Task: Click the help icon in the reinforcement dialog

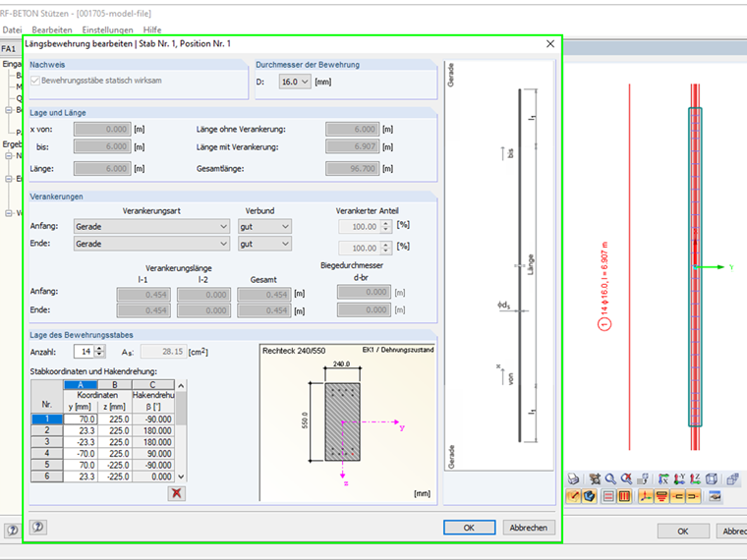Action: (x=38, y=527)
